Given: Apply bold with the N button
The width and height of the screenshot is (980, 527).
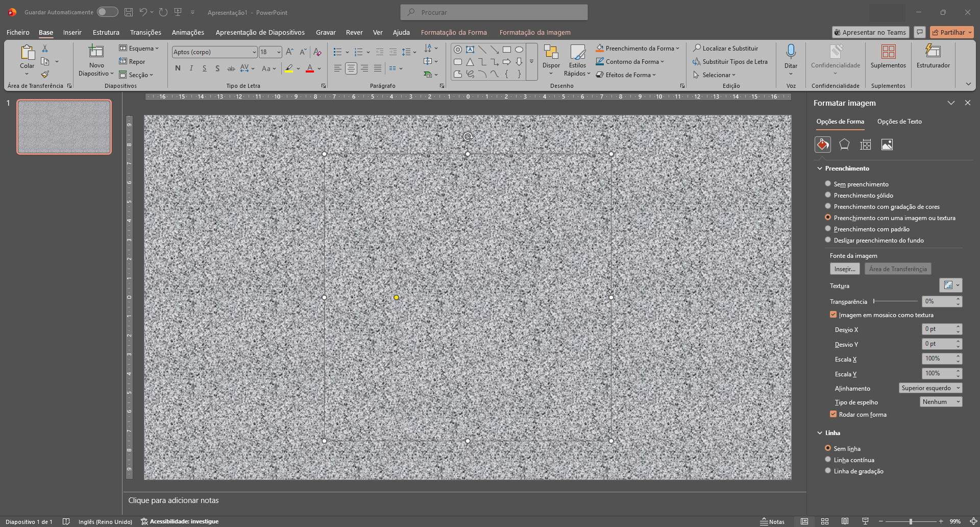Looking at the screenshot, I should (x=178, y=68).
